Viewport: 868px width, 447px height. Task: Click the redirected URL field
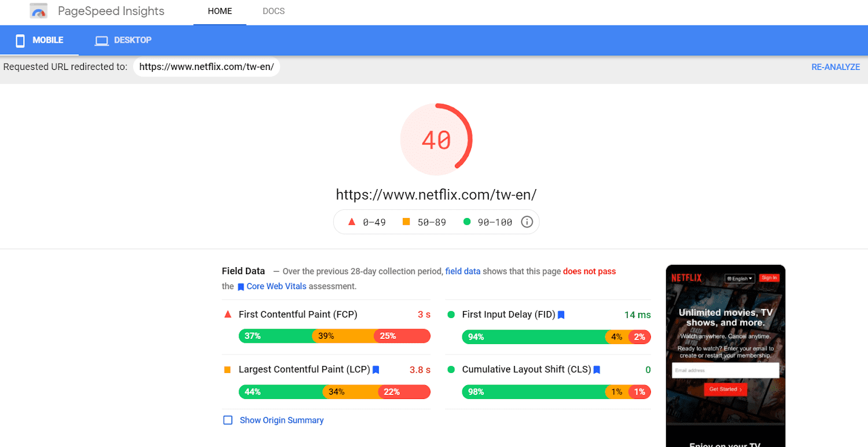pyautogui.click(x=207, y=67)
